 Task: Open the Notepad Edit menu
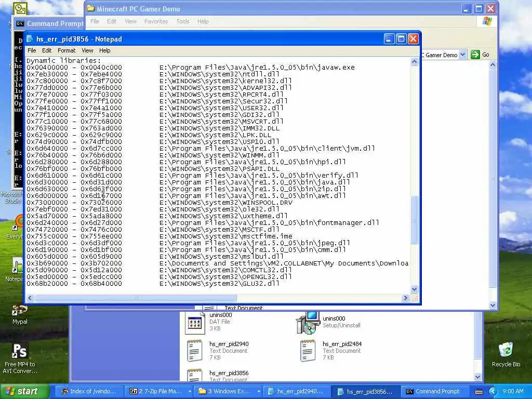coord(47,50)
